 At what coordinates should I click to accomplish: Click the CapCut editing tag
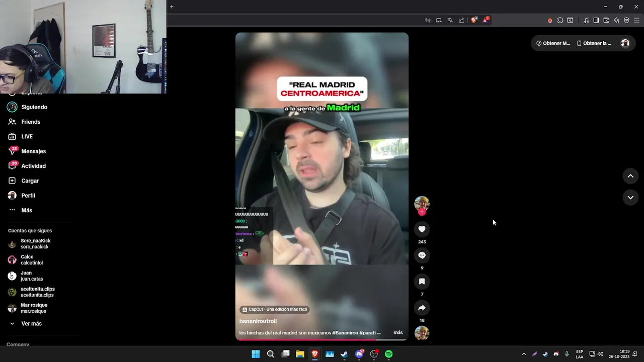[x=274, y=310]
